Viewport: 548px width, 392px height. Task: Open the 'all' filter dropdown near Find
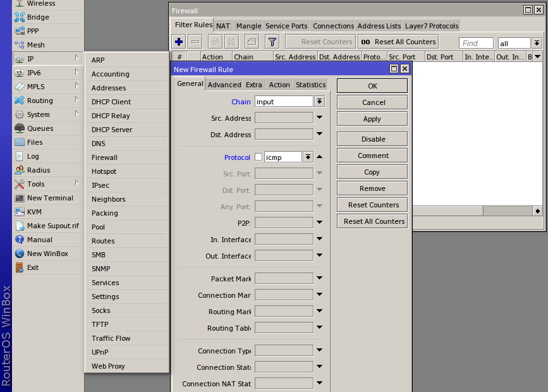[537, 42]
